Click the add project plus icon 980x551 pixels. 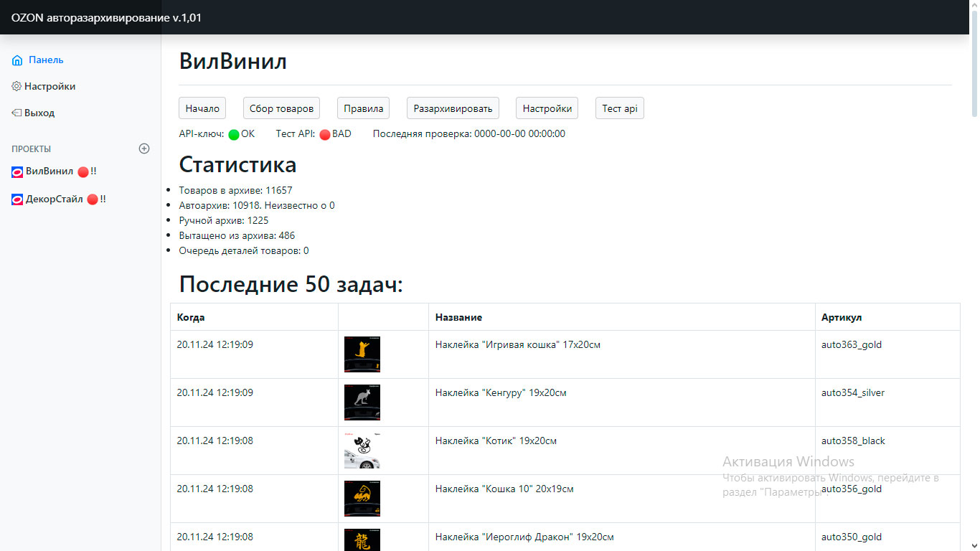coord(144,149)
